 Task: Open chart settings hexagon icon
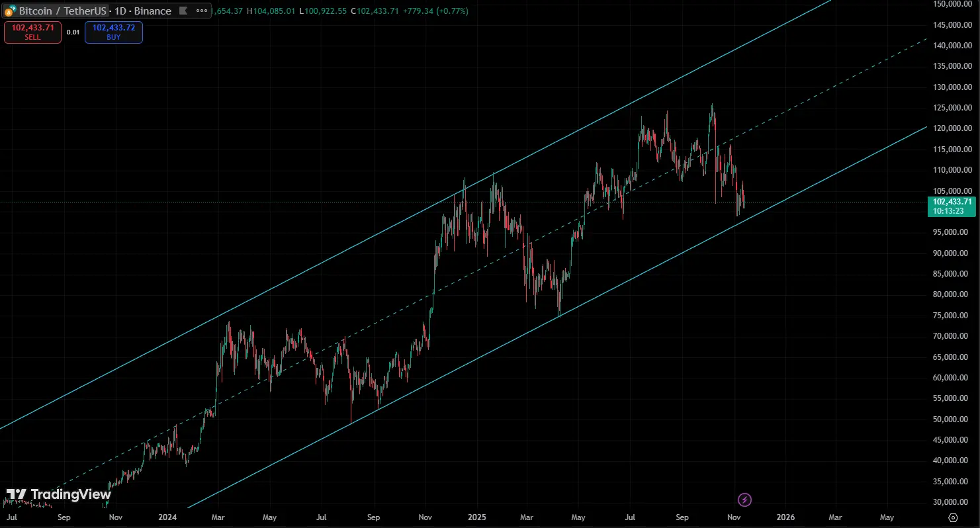pos(953,517)
